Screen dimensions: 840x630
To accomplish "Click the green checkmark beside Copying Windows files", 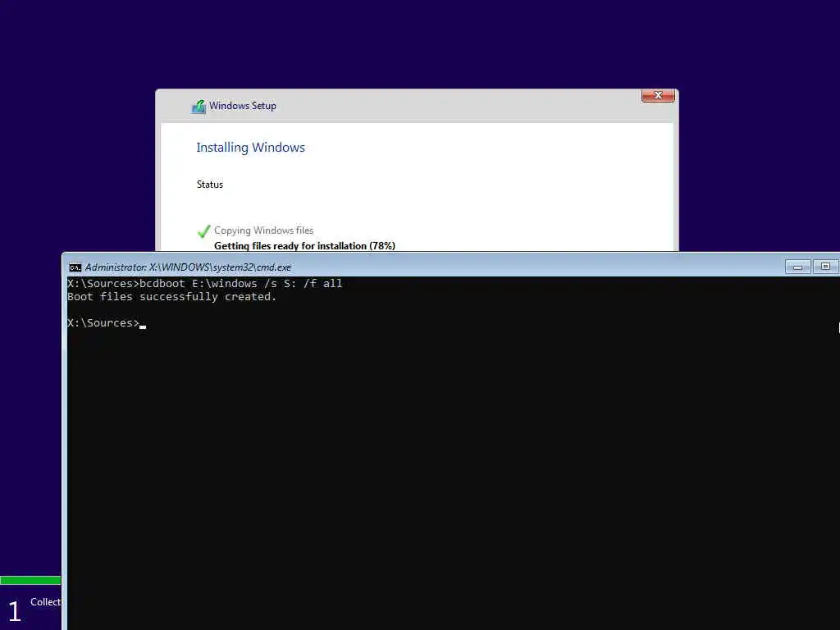I will coord(203,231).
